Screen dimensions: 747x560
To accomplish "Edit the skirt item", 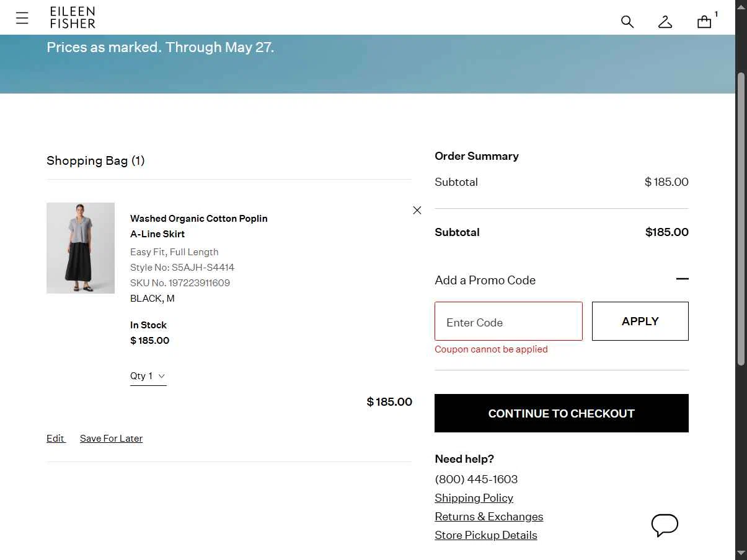I will pyautogui.click(x=55, y=438).
